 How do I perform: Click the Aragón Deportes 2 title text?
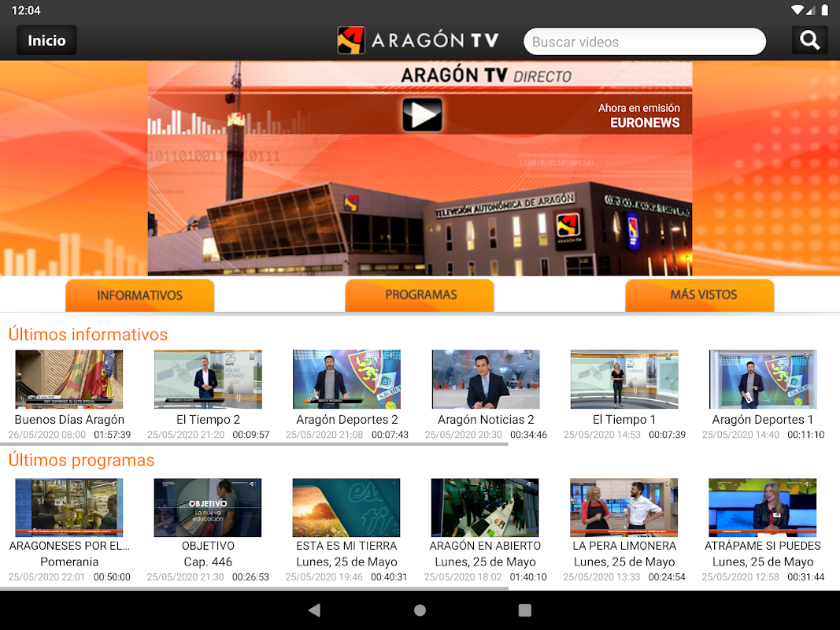346,420
